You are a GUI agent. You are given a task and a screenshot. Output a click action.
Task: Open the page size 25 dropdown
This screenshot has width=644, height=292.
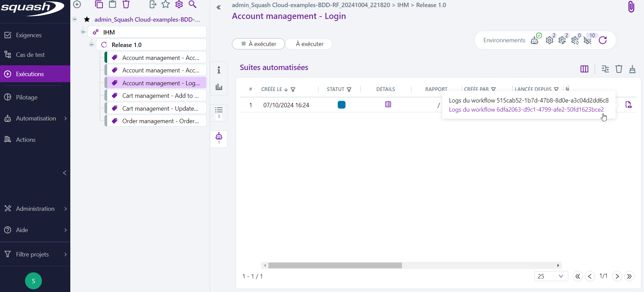pos(551,276)
